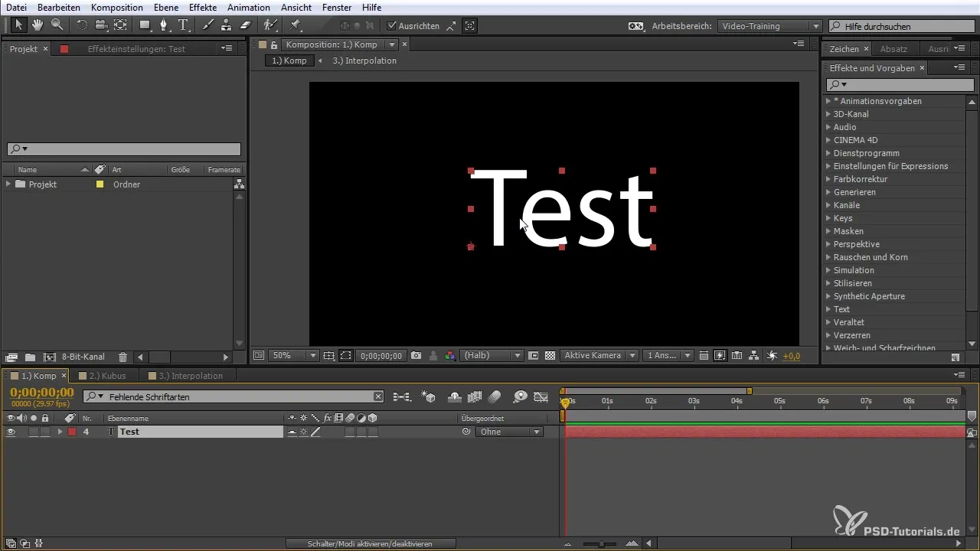Image resolution: width=980 pixels, height=551 pixels.
Task: Select the Selection arrow tool
Action: [x=19, y=25]
